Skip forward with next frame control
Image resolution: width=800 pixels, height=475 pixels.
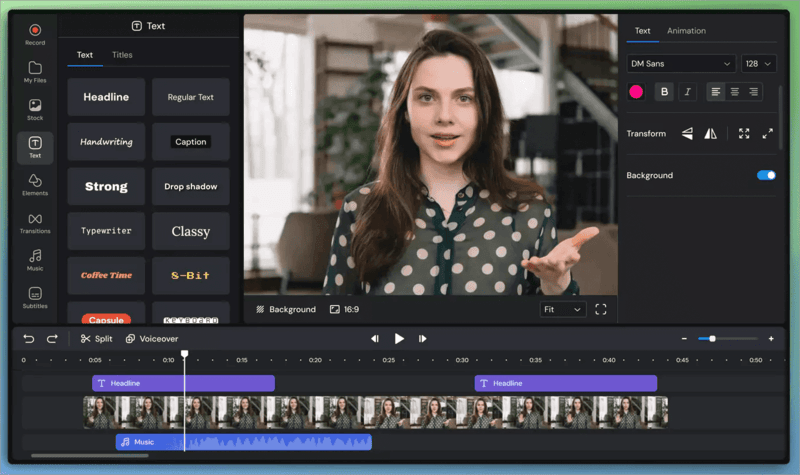tap(422, 339)
